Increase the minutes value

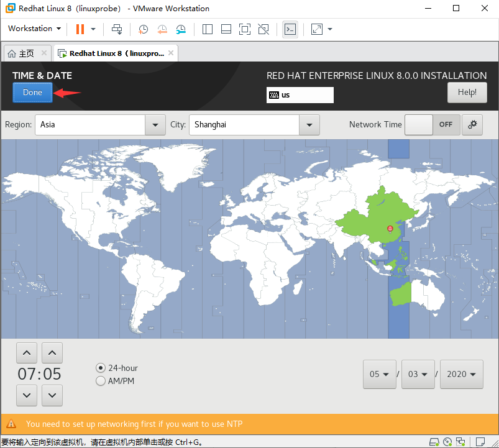click(52, 353)
